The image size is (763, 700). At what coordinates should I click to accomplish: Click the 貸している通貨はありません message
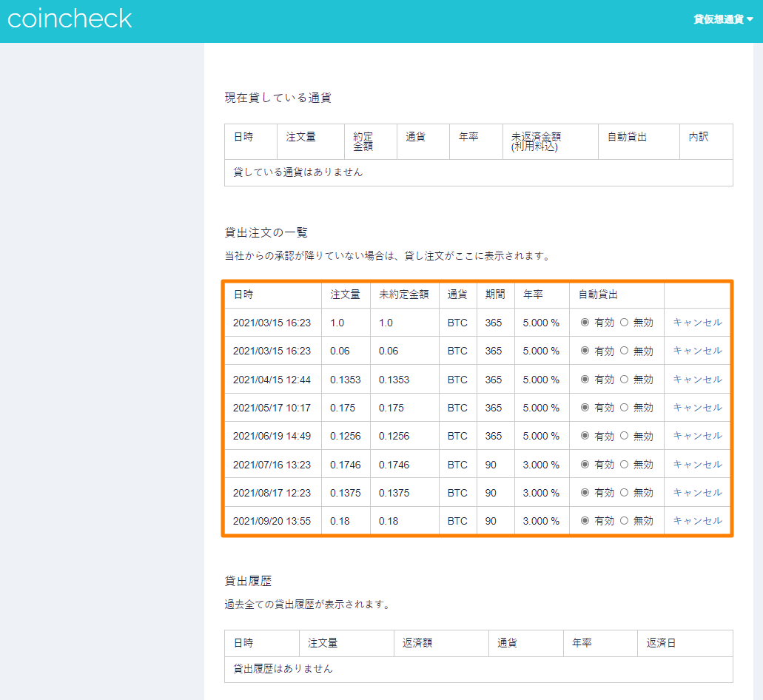[298, 172]
